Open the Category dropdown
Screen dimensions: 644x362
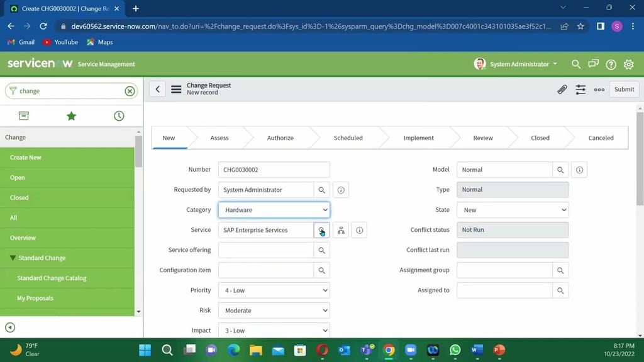[x=274, y=209]
